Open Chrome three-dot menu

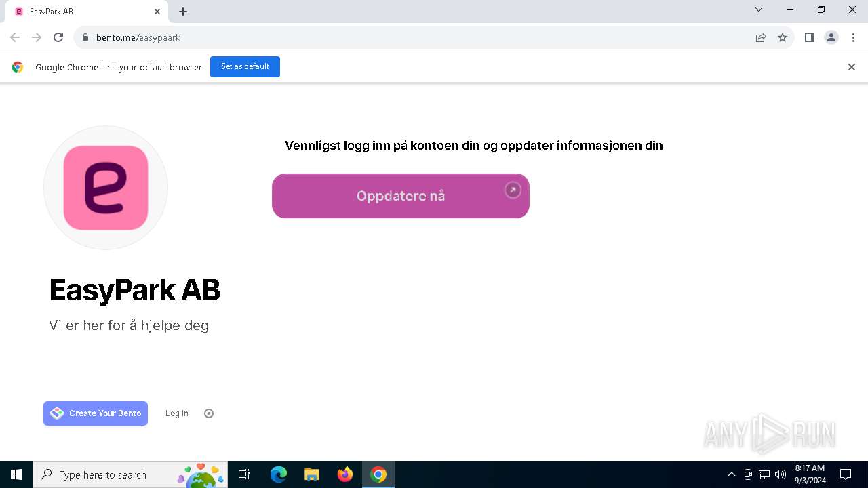coord(853,37)
